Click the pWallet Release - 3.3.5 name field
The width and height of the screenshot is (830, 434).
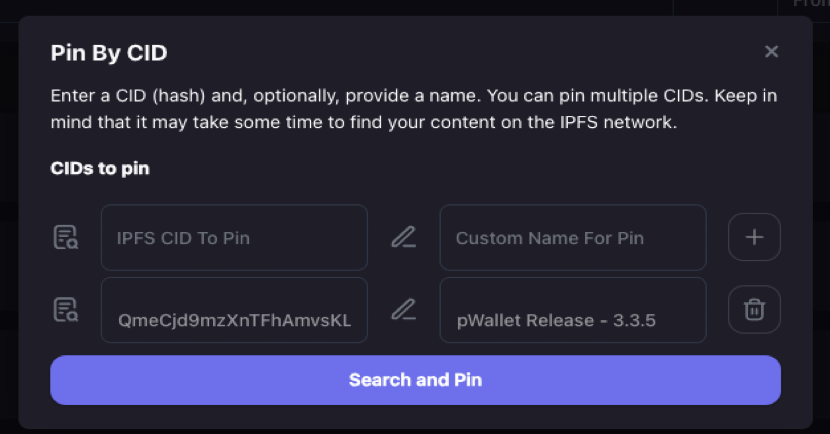click(x=572, y=320)
